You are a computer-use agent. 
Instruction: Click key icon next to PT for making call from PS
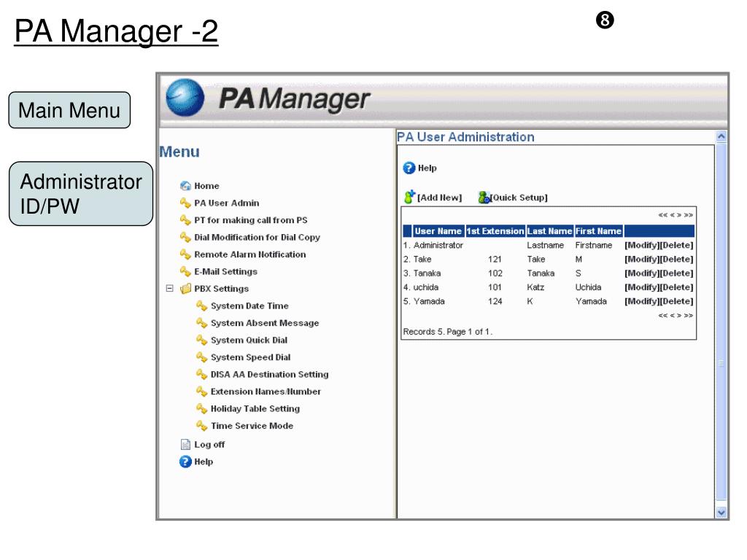tap(185, 220)
